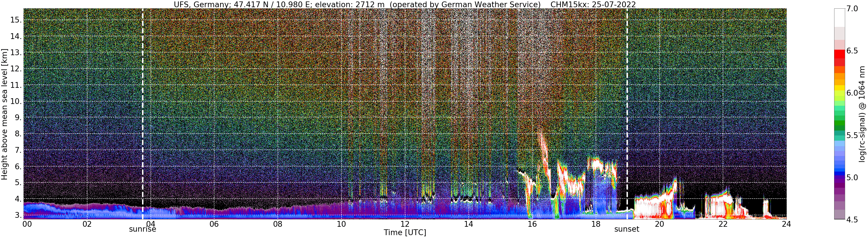This screenshot has height=238, width=868.
Task: Click the colorbar tick label '6.0'
Action: click(852, 93)
